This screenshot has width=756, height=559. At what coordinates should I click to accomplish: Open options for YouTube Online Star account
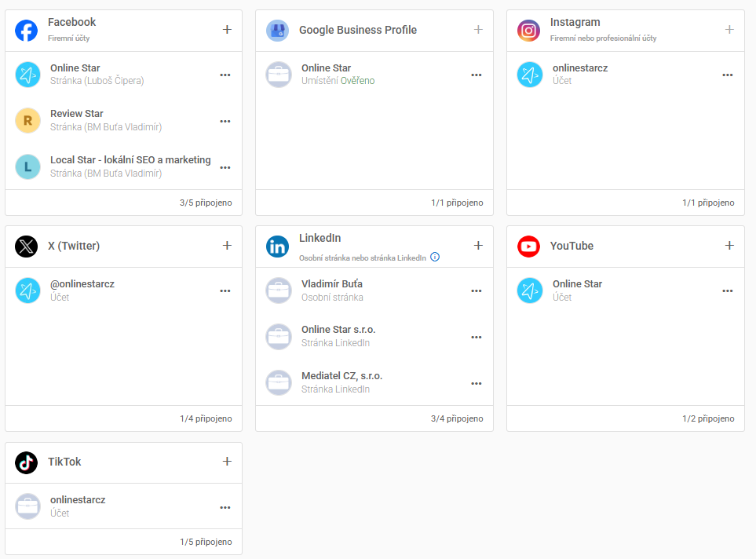(728, 291)
